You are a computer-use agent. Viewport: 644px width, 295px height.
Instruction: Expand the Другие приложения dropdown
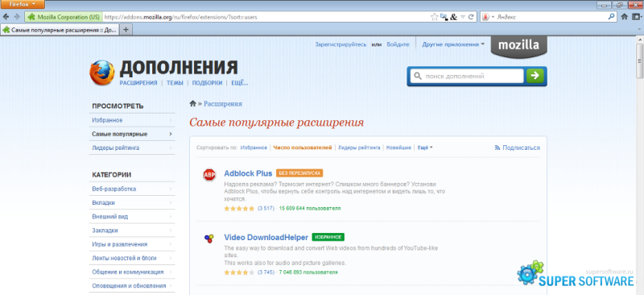pos(453,44)
